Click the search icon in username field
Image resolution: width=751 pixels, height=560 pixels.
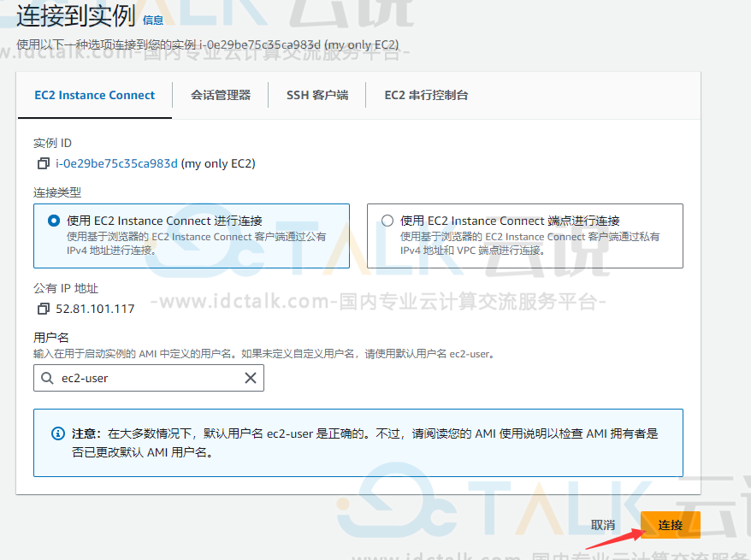[x=47, y=378]
